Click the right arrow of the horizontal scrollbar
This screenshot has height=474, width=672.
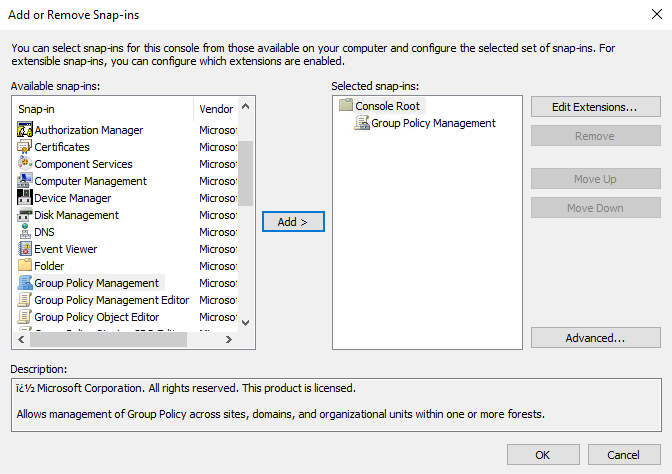[x=229, y=339]
